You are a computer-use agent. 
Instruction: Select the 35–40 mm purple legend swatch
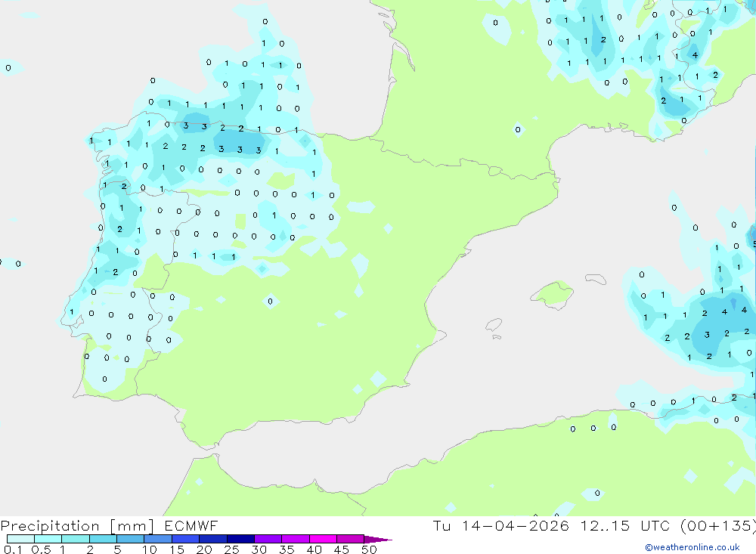click(296, 539)
